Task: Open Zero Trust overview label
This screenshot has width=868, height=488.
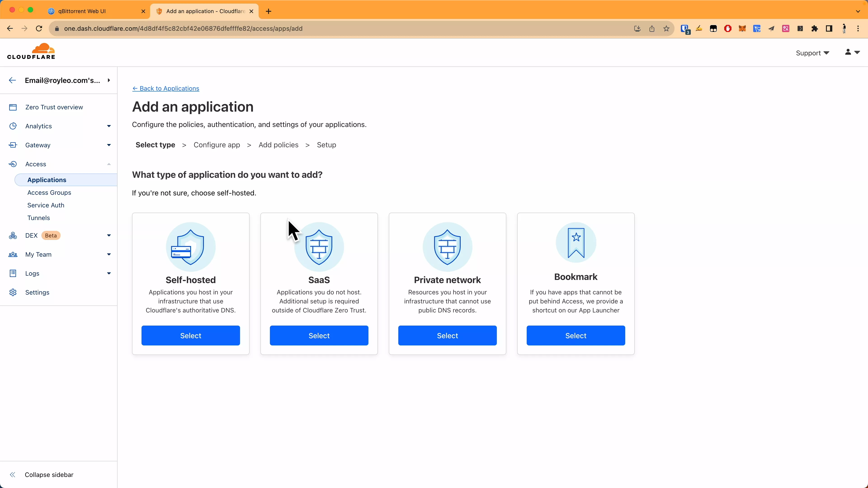Action: 54,108
